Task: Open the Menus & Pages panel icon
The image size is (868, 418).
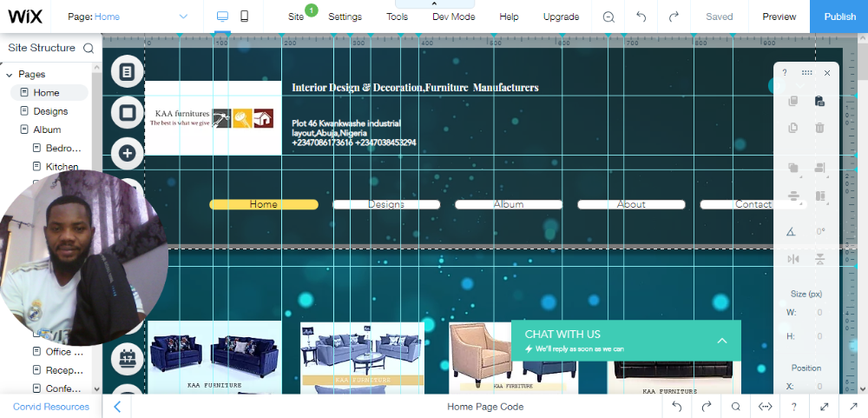Action: click(x=128, y=71)
